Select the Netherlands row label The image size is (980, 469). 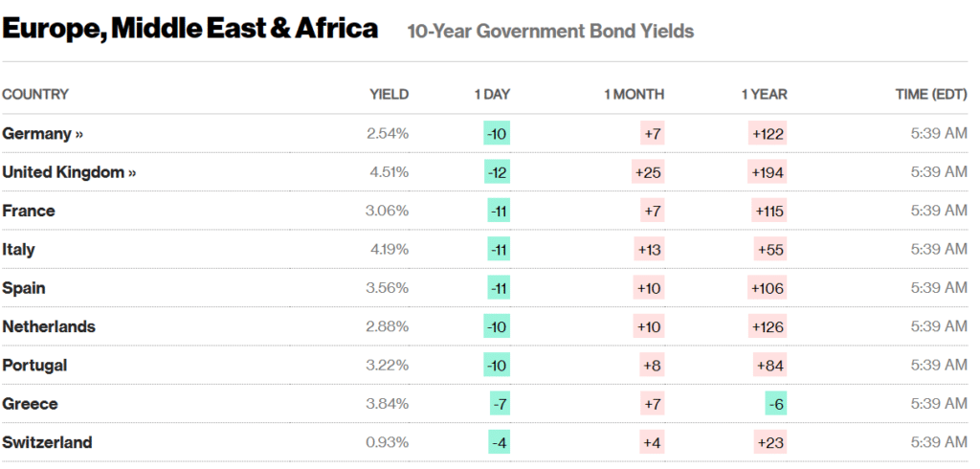[x=49, y=326]
